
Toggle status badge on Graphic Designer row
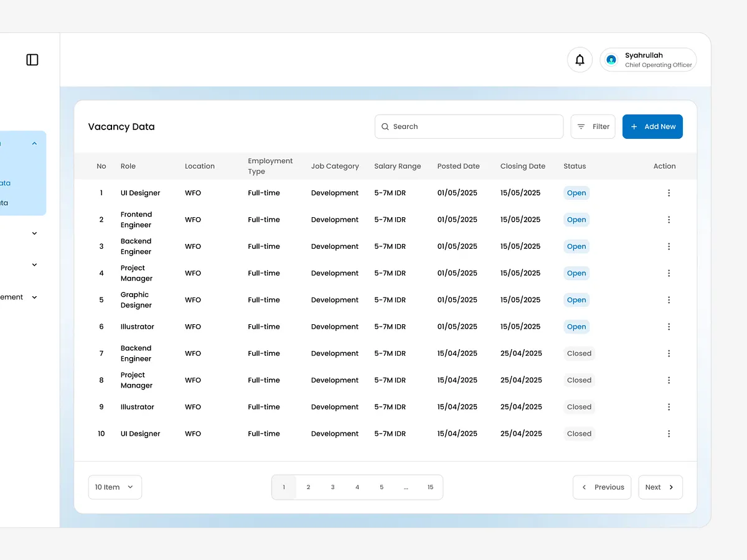point(576,299)
